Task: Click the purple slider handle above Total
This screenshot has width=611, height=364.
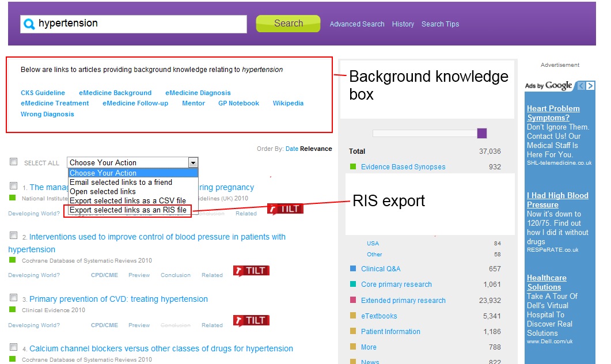Action: coord(482,134)
